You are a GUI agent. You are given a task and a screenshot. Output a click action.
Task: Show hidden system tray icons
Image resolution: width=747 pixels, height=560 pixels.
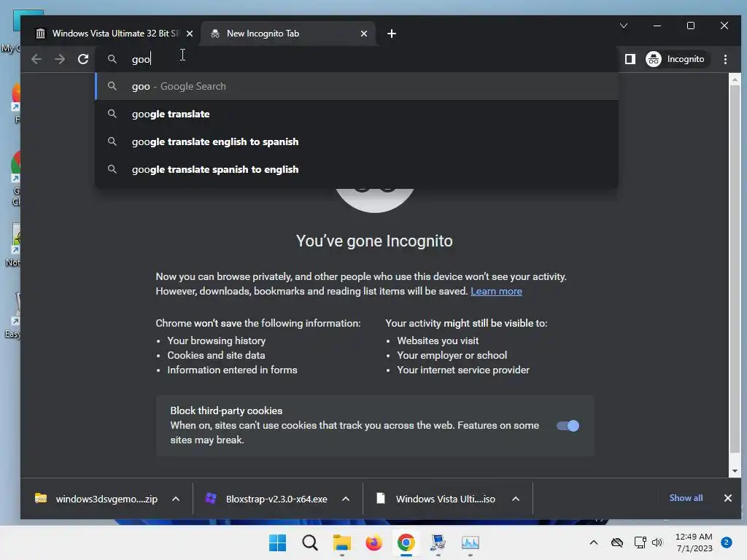pos(594,542)
